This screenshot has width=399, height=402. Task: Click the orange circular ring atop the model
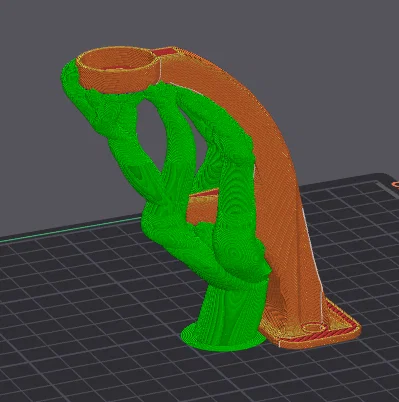118,69
